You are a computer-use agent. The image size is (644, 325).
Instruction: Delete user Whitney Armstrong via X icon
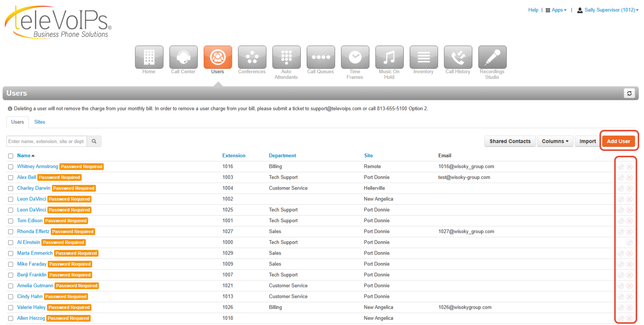[x=629, y=166]
